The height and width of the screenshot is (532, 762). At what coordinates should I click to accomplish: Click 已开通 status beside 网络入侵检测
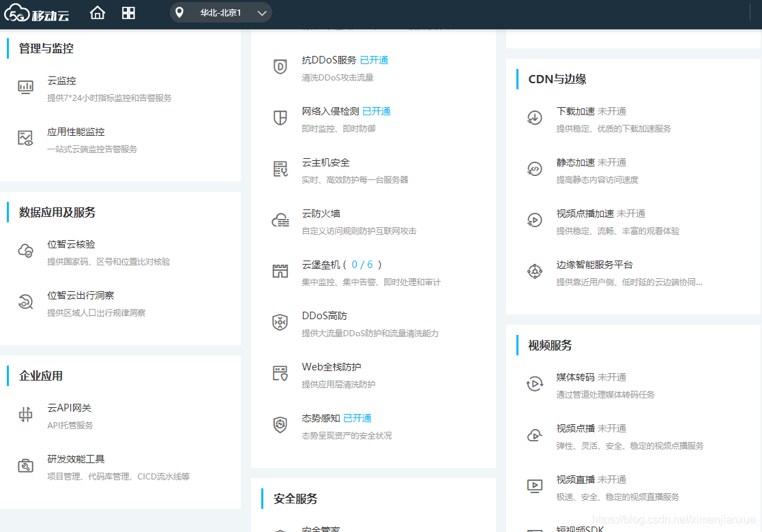coord(377,111)
